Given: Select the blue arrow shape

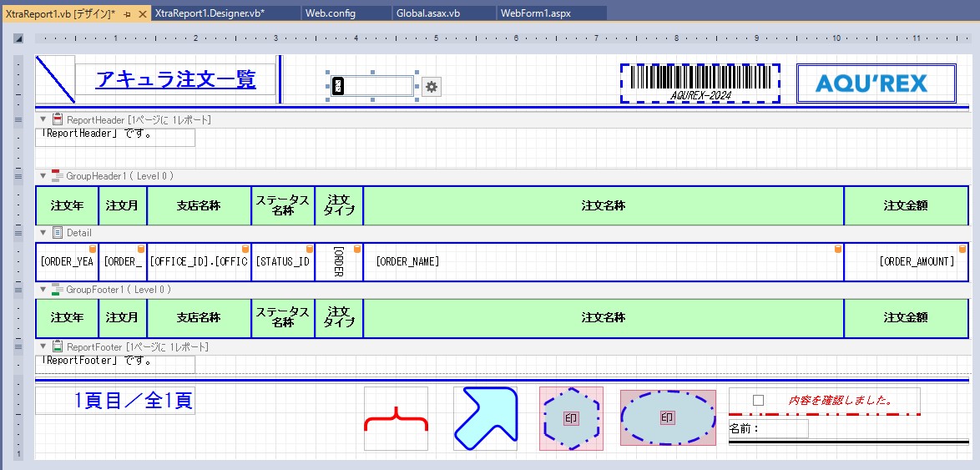Looking at the screenshot, I should tap(485, 418).
